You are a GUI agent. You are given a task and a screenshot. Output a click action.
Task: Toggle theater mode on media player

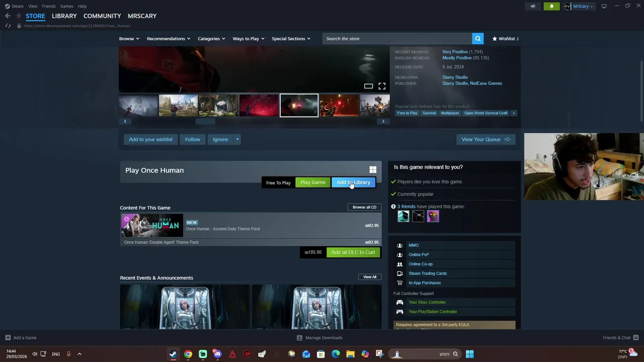pyautogui.click(x=368, y=86)
